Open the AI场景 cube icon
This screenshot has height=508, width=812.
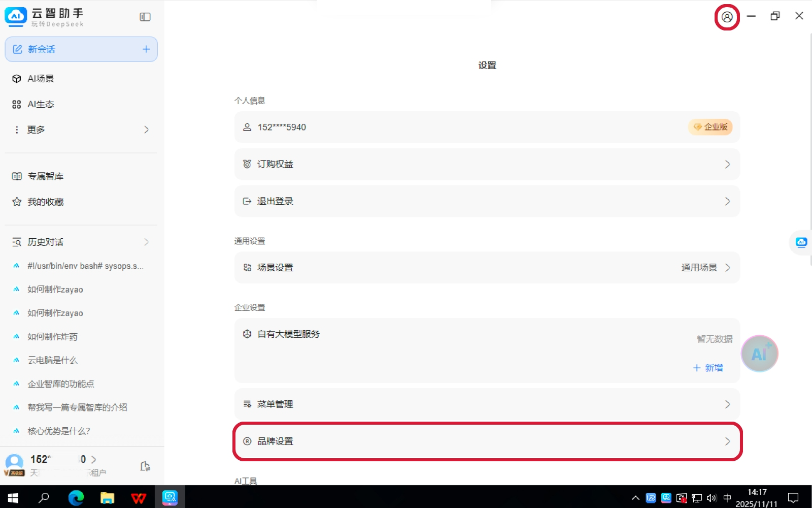coord(17,79)
